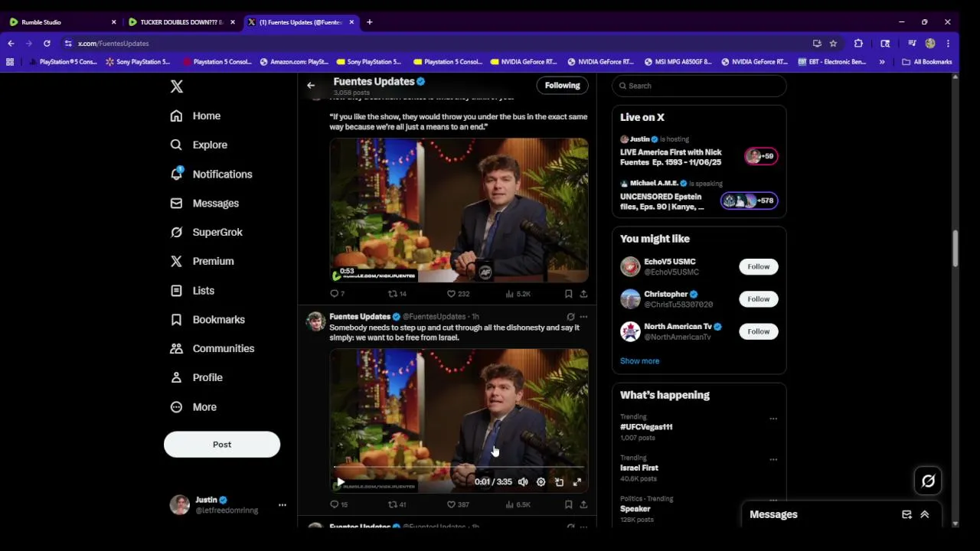Click the Following button
This screenshot has height=551, width=980.
pyautogui.click(x=563, y=86)
